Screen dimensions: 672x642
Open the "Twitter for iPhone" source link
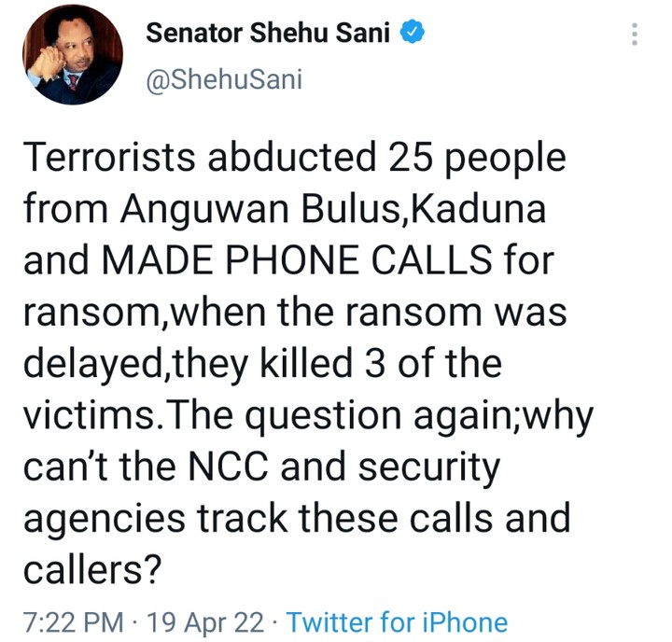(x=397, y=622)
